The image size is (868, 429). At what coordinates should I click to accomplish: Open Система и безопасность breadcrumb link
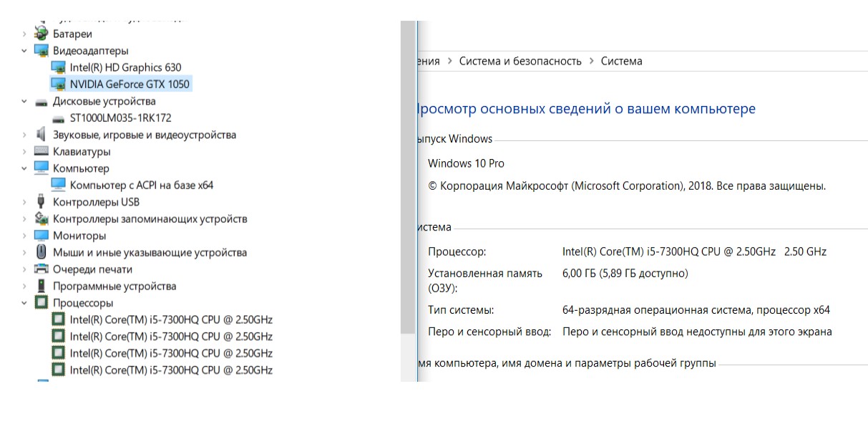(520, 62)
